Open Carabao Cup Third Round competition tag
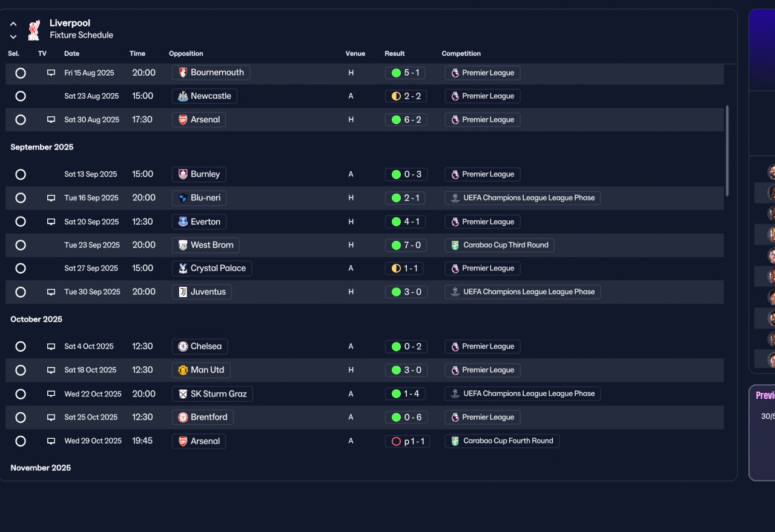The width and height of the screenshot is (775, 532). tap(500, 245)
